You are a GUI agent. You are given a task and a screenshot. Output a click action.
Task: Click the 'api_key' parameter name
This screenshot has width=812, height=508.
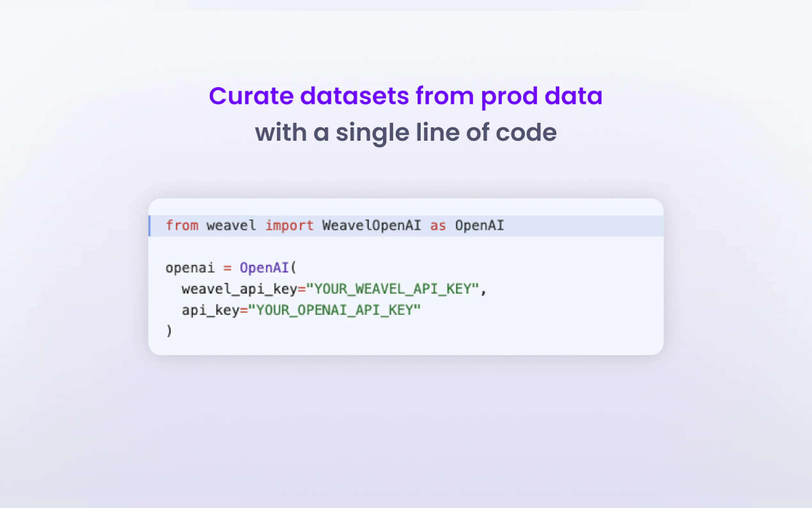click(210, 310)
